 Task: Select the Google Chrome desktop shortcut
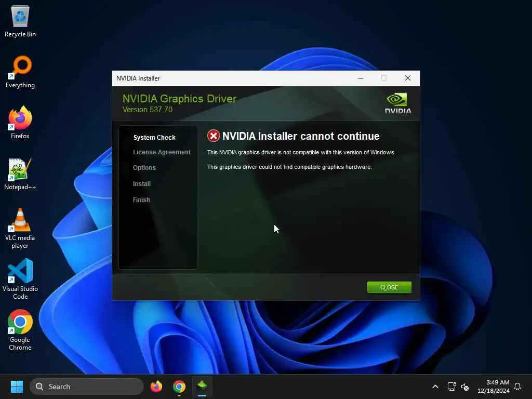pos(20,330)
